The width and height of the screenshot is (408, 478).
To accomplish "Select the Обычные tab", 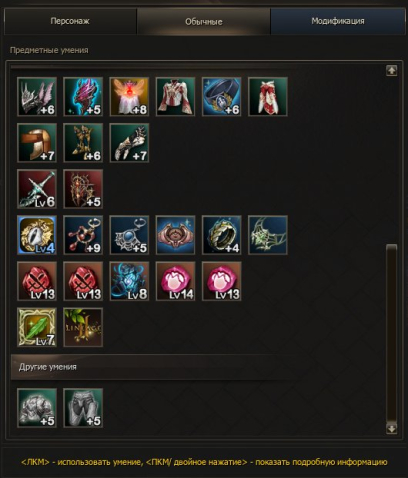I will (204, 22).
